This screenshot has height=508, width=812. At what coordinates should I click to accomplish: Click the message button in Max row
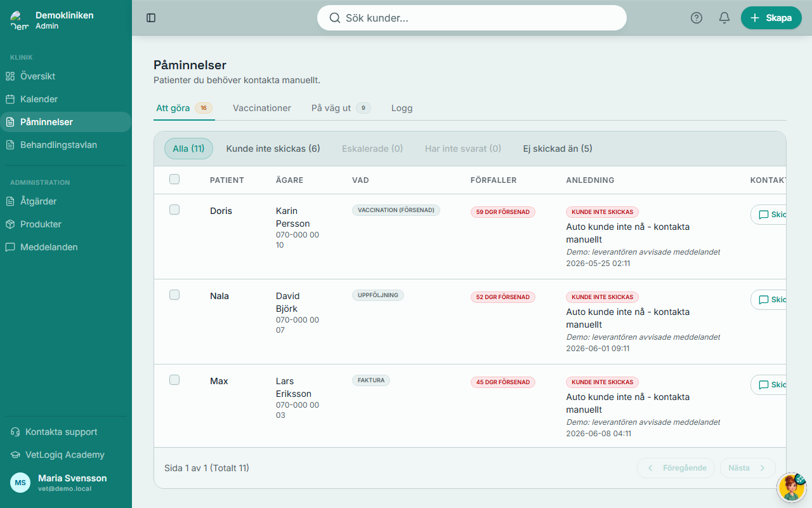(x=769, y=385)
